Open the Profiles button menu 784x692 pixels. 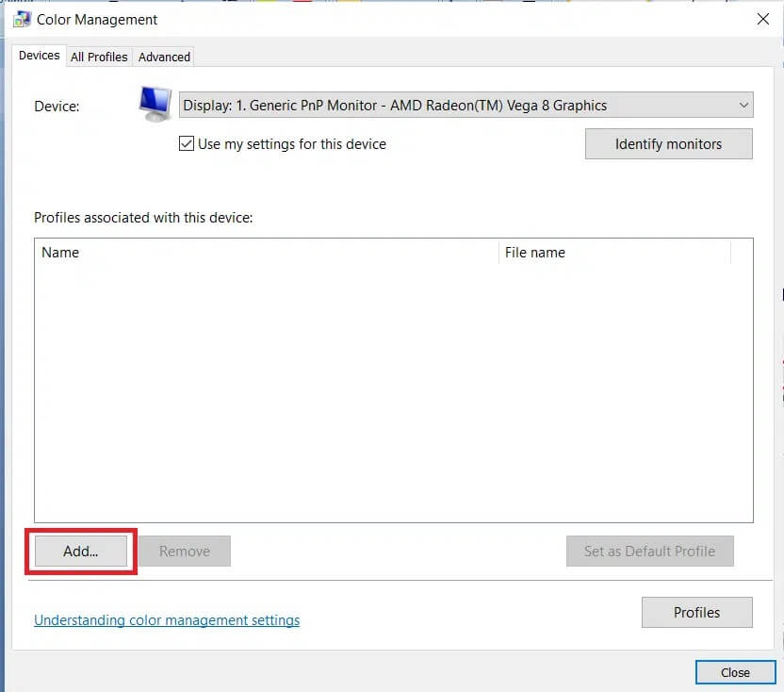pos(697,613)
